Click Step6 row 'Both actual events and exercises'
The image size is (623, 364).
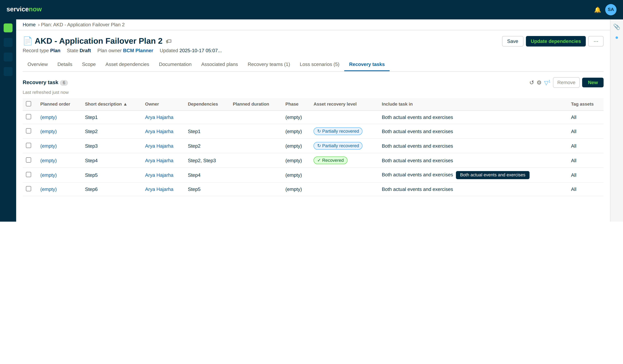[417, 189]
